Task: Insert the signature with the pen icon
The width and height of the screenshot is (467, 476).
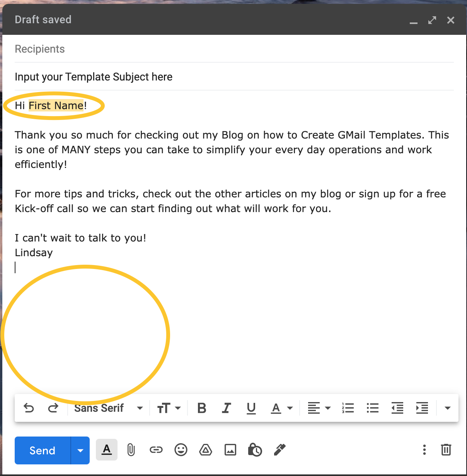Action: coord(279,450)
